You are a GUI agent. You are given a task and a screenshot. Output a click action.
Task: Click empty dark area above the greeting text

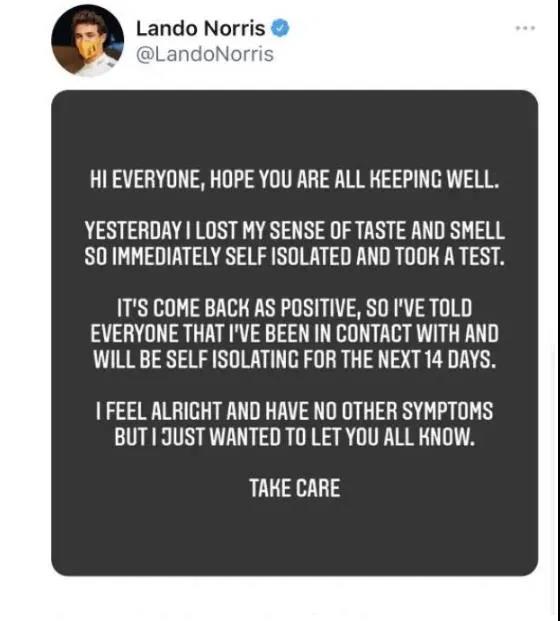click(295, 129)
